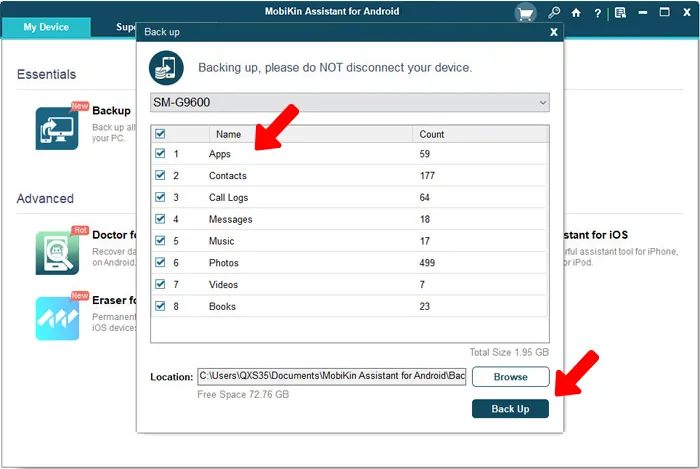Click the Assistant for iOS title text

coord(596,235)
